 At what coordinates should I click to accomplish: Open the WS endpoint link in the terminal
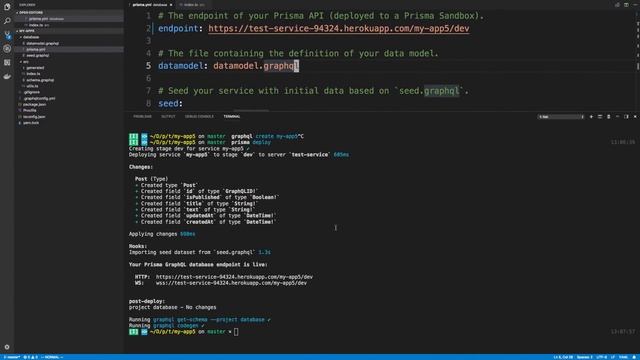[x=231, y=283]
